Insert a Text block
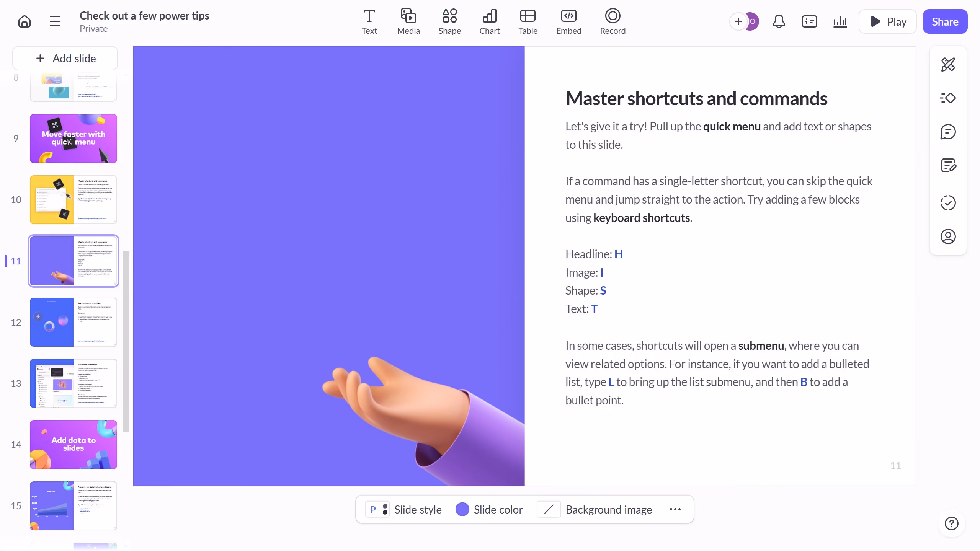 click(369, 22)
